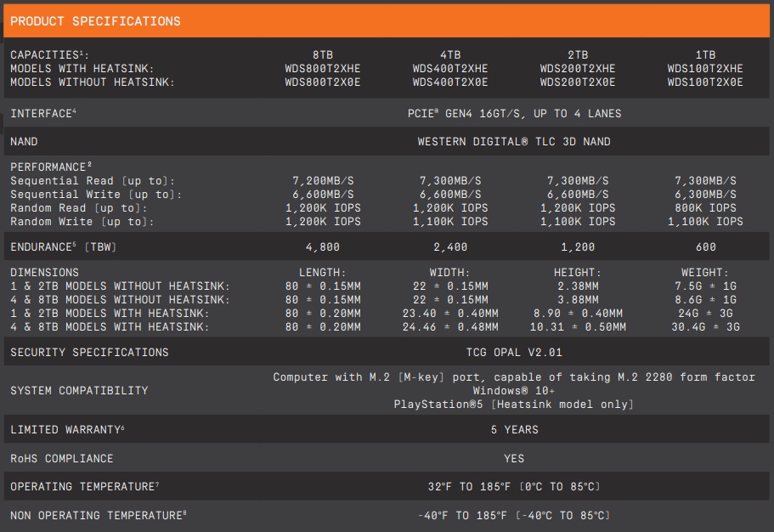
Task: Select the 1TB sequential write "6,300MB/S"
Action: click(705, 195)
